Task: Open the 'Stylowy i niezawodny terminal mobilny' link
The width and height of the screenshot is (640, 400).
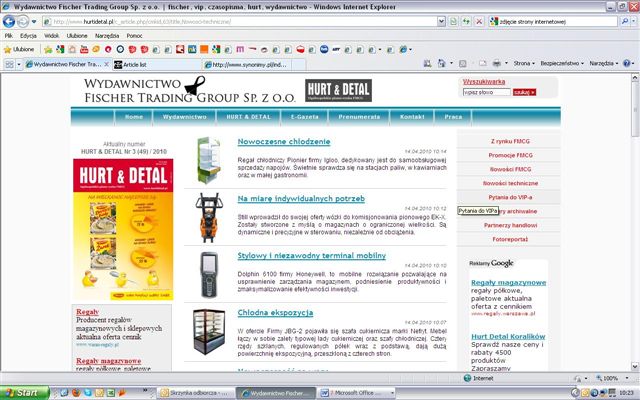Action: [311, 256]
